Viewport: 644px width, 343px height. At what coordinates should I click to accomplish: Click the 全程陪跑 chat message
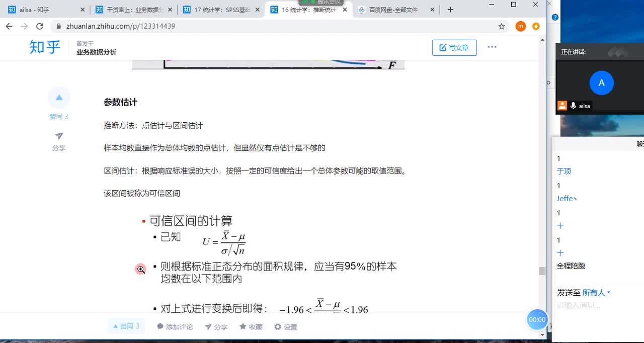pos(571,266)
